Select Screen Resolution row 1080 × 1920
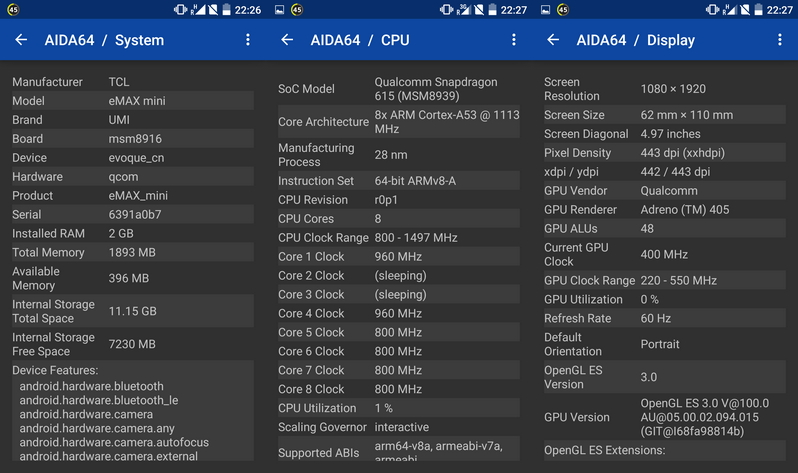Image resolution: width=798 pixels, height=473 pixels. coord(665,89)
